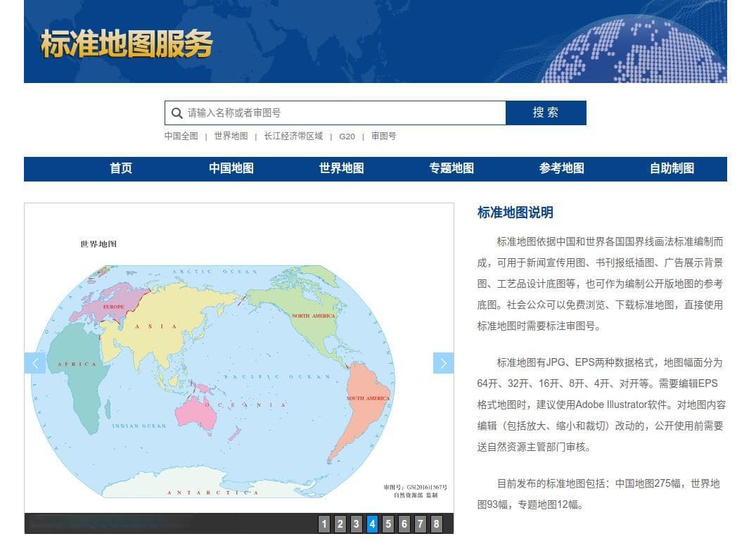Click the 标准地图服务 banner title
The height and width of the screenshot is (541, 756).
pos(127,44)
